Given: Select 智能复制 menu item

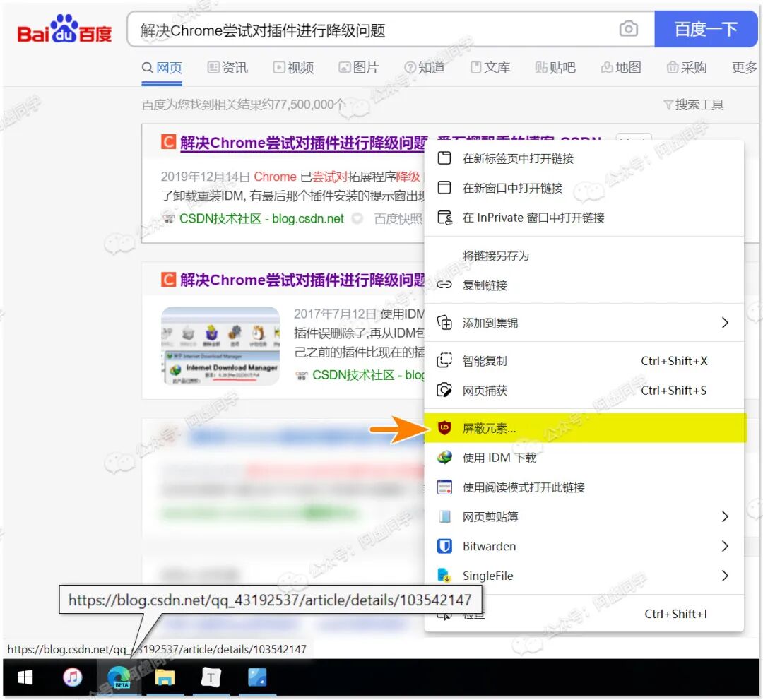Looking at the screenshot, I should tap(584, 361).
